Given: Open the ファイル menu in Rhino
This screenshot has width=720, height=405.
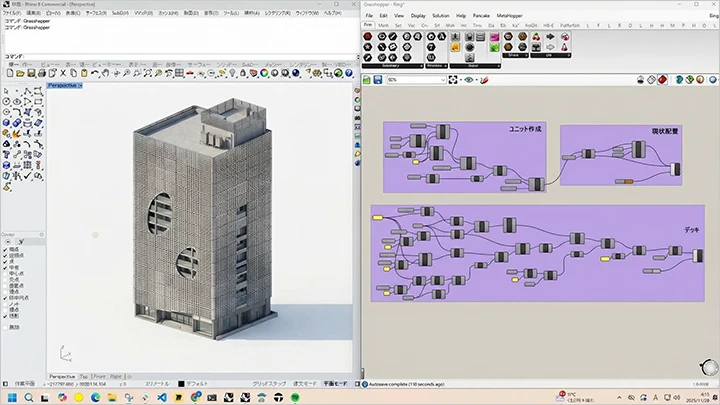Looking at the screenshot, I should click(11, 13).
